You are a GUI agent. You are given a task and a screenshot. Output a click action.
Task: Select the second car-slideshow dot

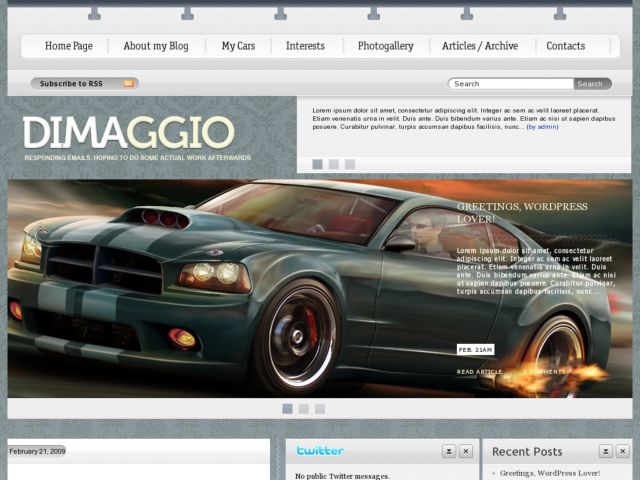(304, 409)
